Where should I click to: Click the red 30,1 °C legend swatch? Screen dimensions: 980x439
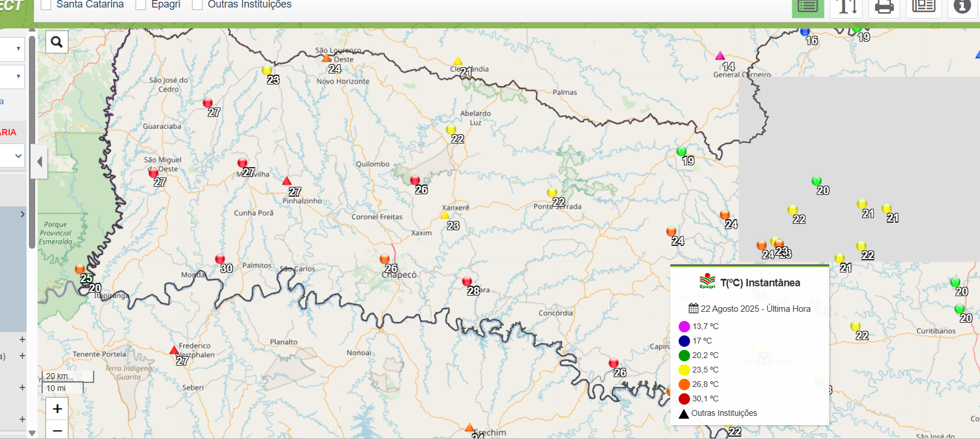(684, 399)
